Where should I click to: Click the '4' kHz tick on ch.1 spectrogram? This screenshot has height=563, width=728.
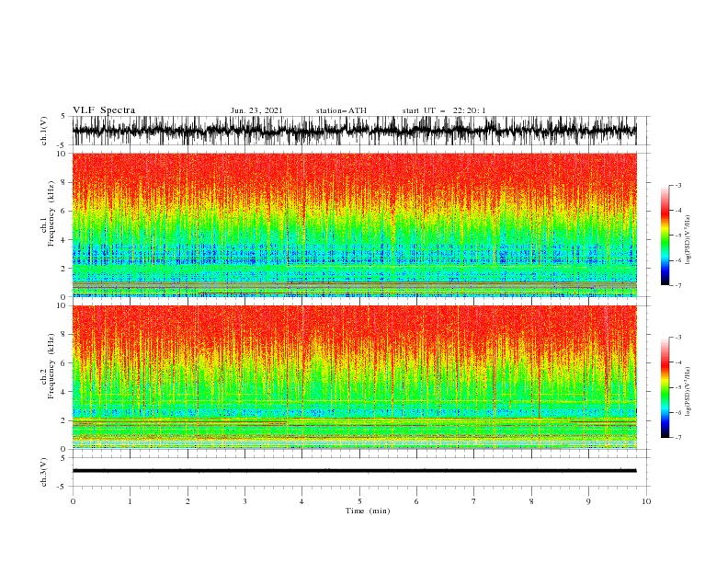pos(63,240)
